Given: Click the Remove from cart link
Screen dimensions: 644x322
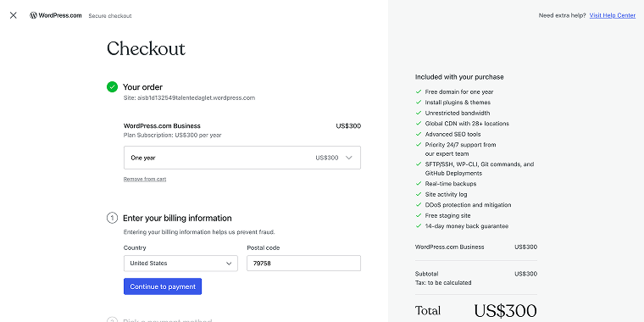Looking at the screenshot, I should pos(145,179).
